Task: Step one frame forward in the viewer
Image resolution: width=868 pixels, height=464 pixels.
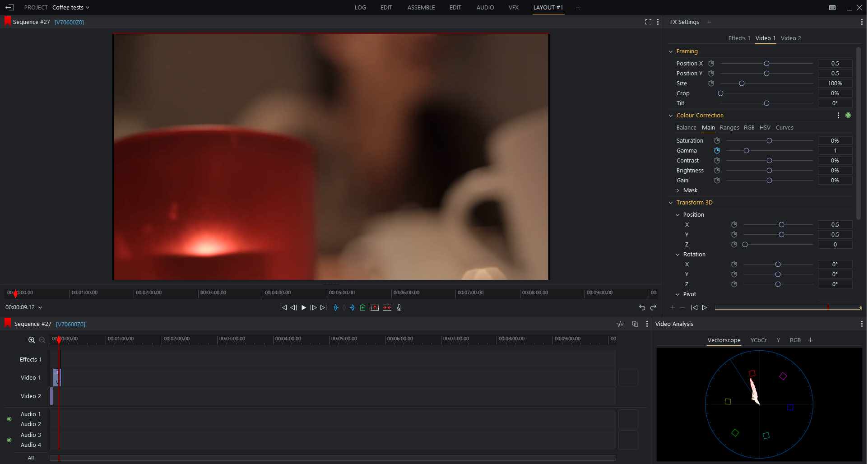Action: click(314, 308)
